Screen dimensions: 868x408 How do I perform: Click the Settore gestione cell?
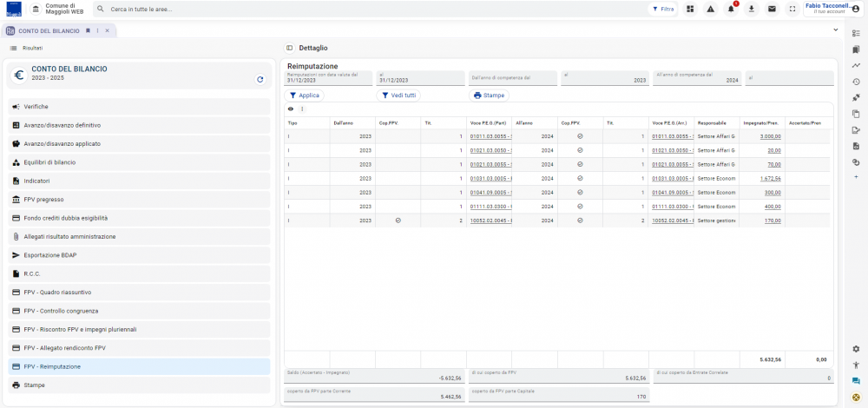(716, 220)
